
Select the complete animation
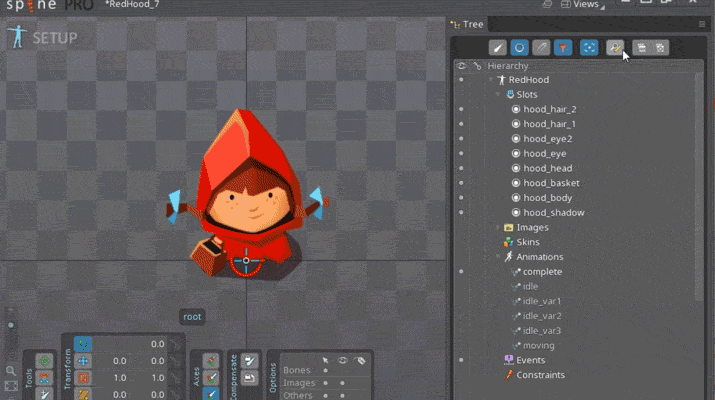pyautogui.click(x=542, y=272)
